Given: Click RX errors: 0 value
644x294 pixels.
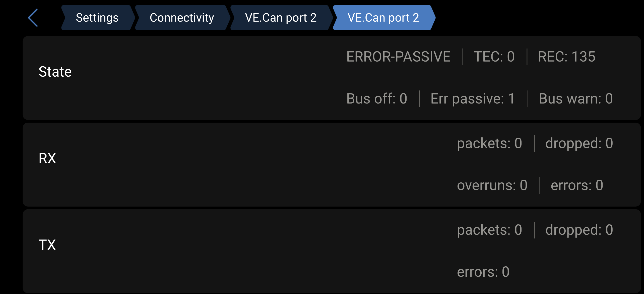Looking at the screenshot, I should pyautogui.click(x=577, y=185).
